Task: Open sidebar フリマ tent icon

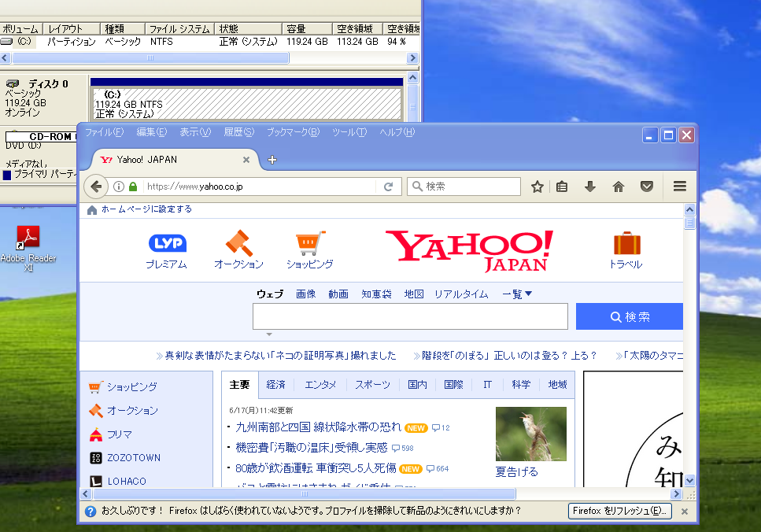Action: 95,434
